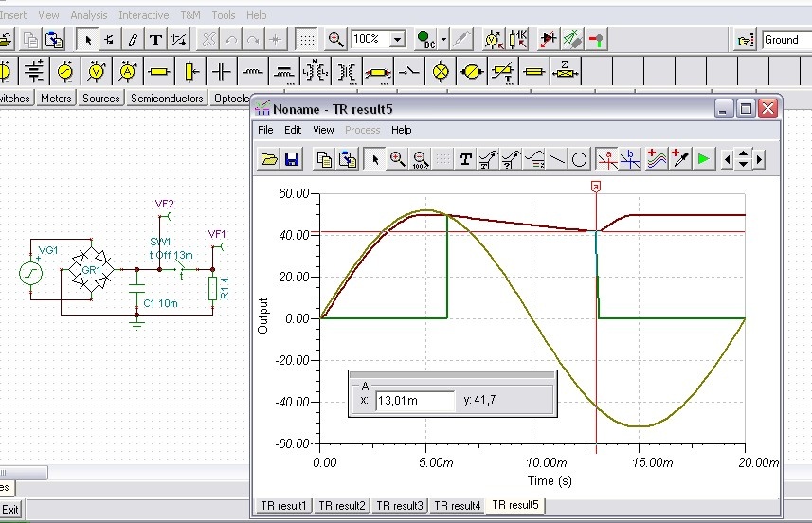Select the Text tool in main toolbar
This screenshot has width=812, height=523.
pyautogui.click(x=155, y=40)
